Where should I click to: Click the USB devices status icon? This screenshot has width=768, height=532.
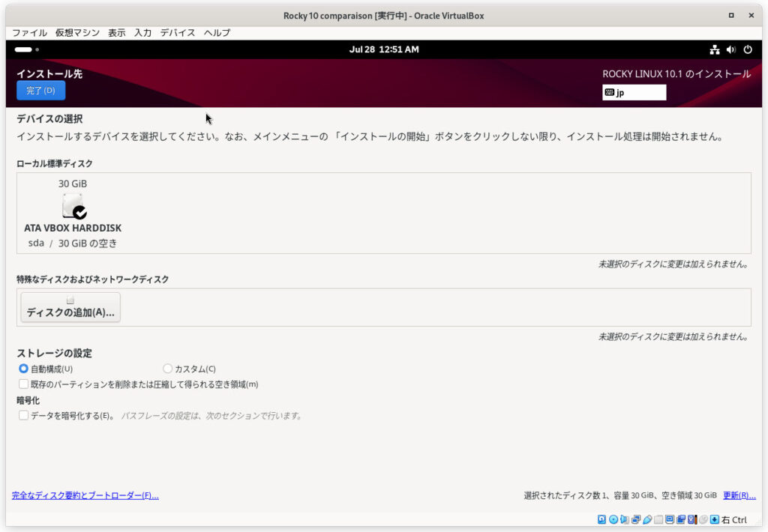click(x=647, y=519)
